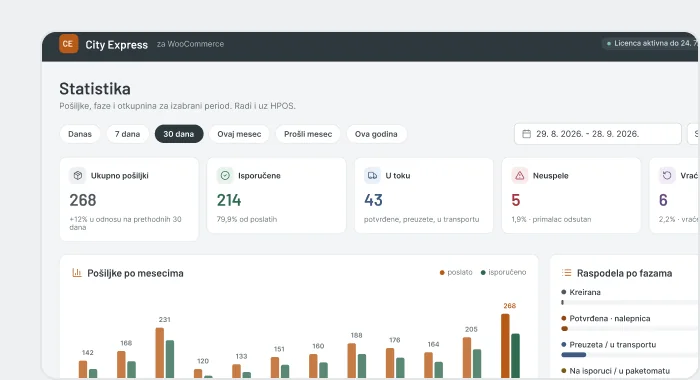The height and width of the screenshot is (380, 700).
Task: Click the 'Potvrđena · nalepnica' phase label
Action: pyautogui.click(x=610, y=318)
